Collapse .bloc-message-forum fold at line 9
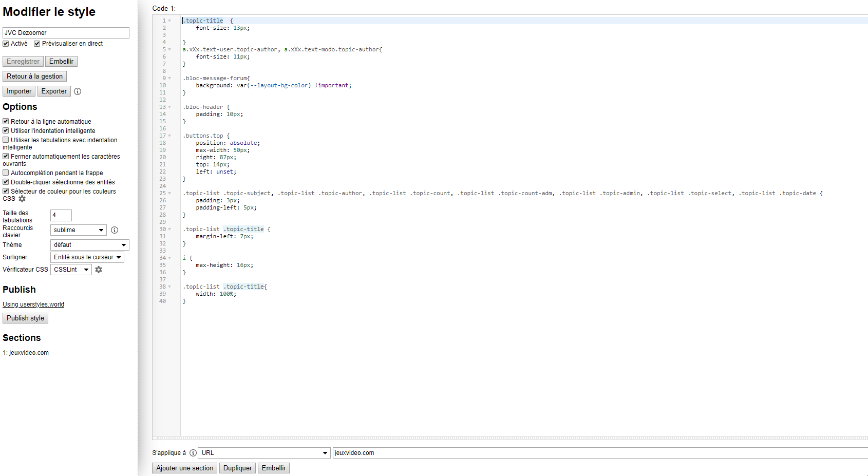 tap(169, 79)
